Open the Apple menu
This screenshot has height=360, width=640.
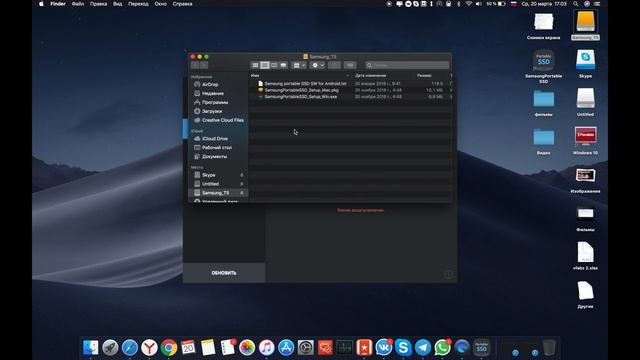41,4
